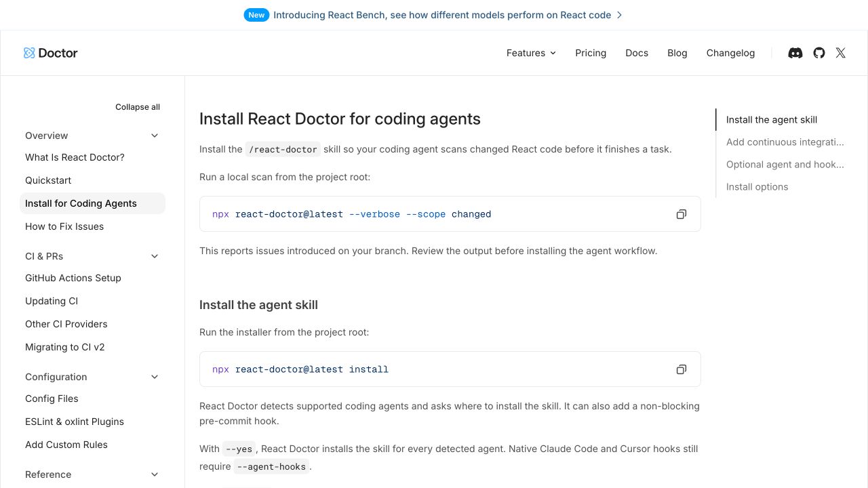Viewport: 868px width, 488px height.
Task: Jump to Optional agent and hooks section
Action: (785, 165)
